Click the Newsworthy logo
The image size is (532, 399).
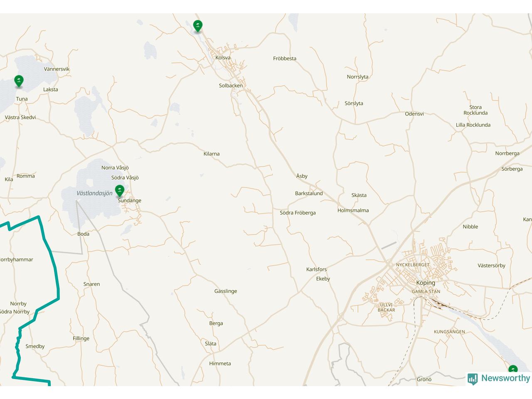click(x=499, y=378)
